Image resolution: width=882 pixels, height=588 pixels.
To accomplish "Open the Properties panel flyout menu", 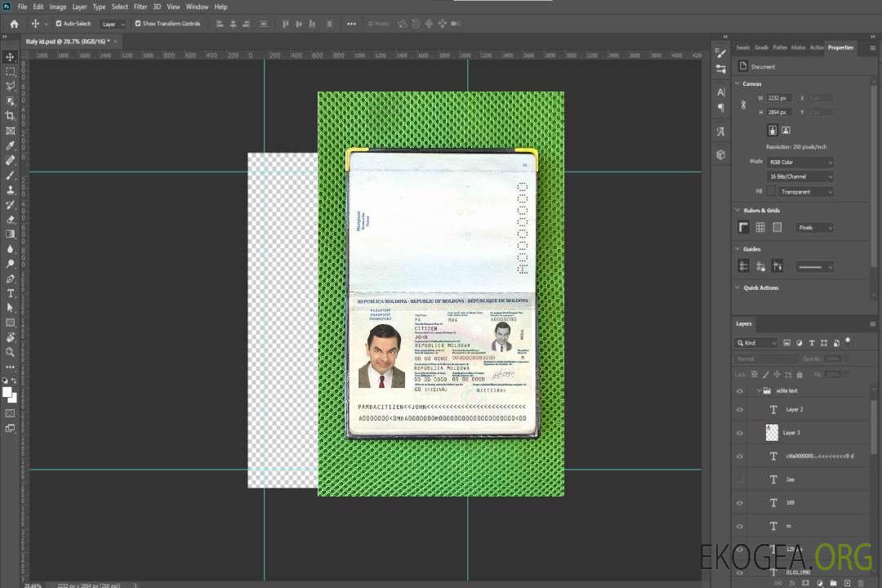I will (872, 48).
